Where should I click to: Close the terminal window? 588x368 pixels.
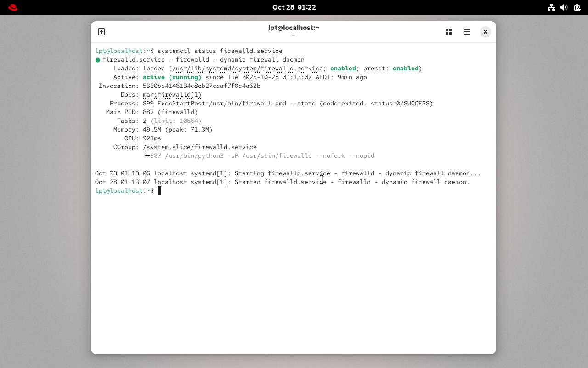[485, 32]
